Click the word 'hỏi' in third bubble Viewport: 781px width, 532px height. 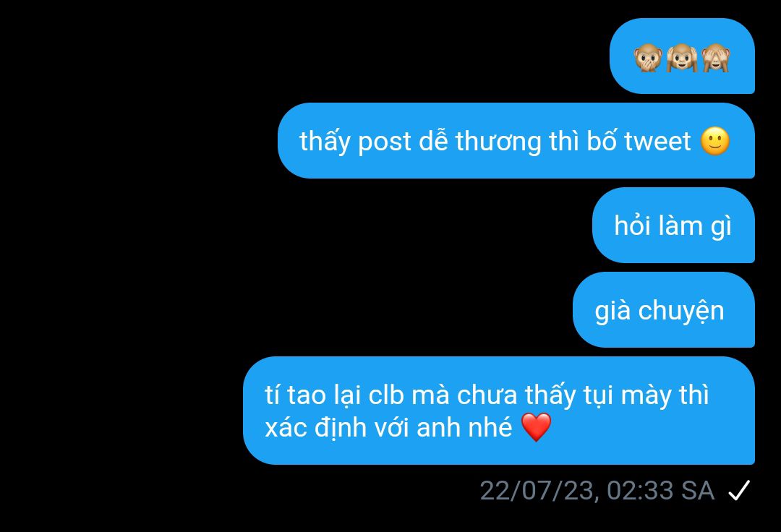tap(633, 225)
